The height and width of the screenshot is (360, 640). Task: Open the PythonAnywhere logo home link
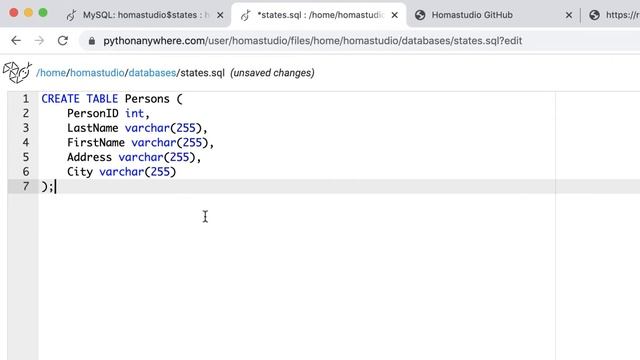(18, 72)
